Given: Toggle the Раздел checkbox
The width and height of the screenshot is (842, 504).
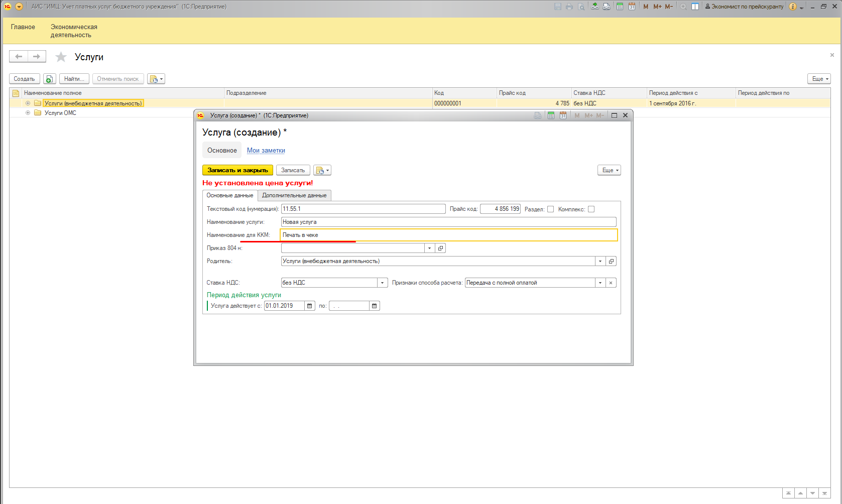Looking at the screenshot, I should pyautogui.click(x=550, y=209).
